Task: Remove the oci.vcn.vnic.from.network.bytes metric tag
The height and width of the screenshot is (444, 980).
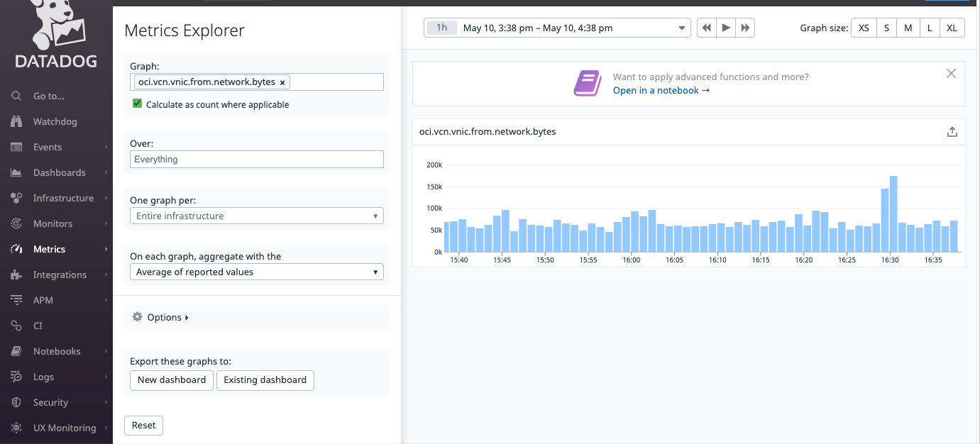Action: (282, 82)
